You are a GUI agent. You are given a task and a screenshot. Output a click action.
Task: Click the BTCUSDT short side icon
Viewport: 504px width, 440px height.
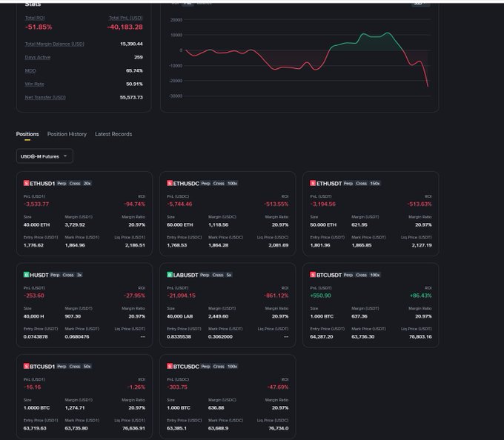(313, 275)
